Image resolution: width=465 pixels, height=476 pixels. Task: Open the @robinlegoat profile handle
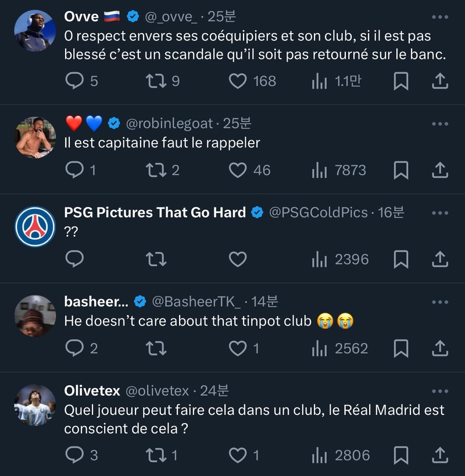(169, 123)
